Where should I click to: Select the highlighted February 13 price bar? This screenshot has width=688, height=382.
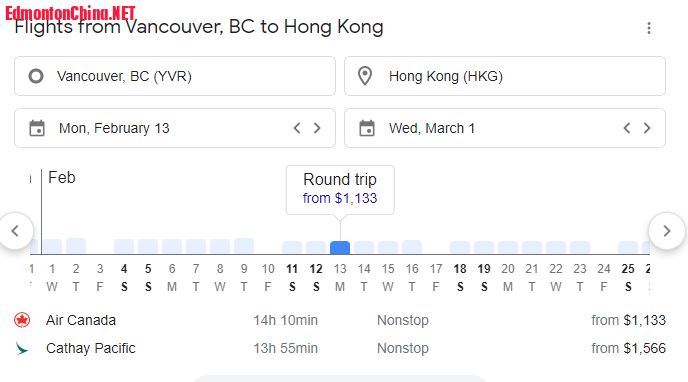point(340,247)
